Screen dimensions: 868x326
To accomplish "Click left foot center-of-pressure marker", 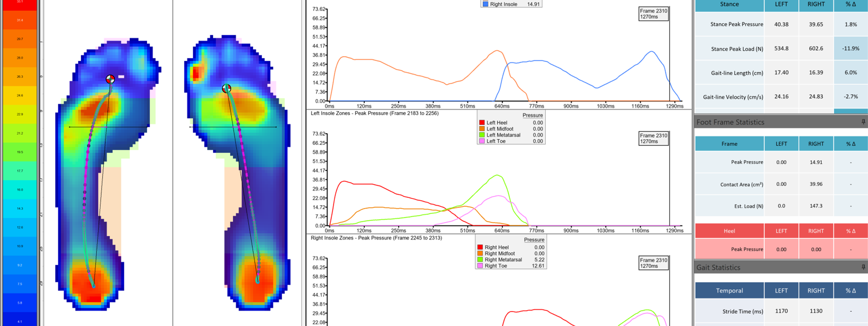I will coord(110,79).
